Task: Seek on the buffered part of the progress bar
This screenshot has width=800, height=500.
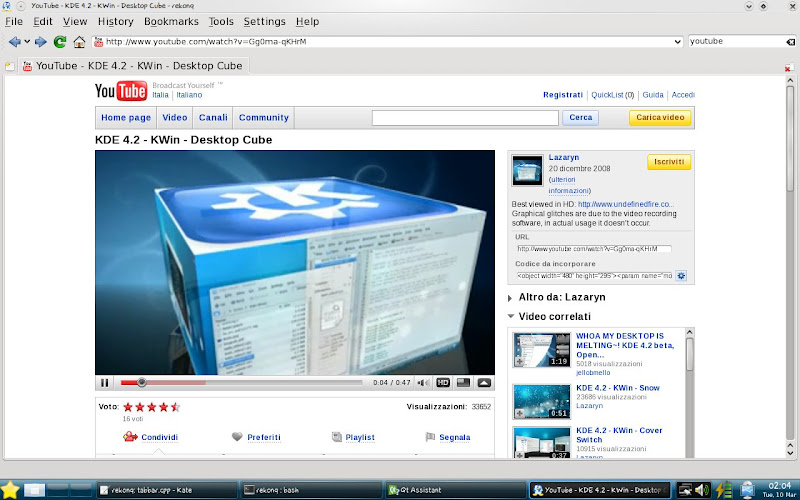Action: pyautogui.click(x=176, y=382)
